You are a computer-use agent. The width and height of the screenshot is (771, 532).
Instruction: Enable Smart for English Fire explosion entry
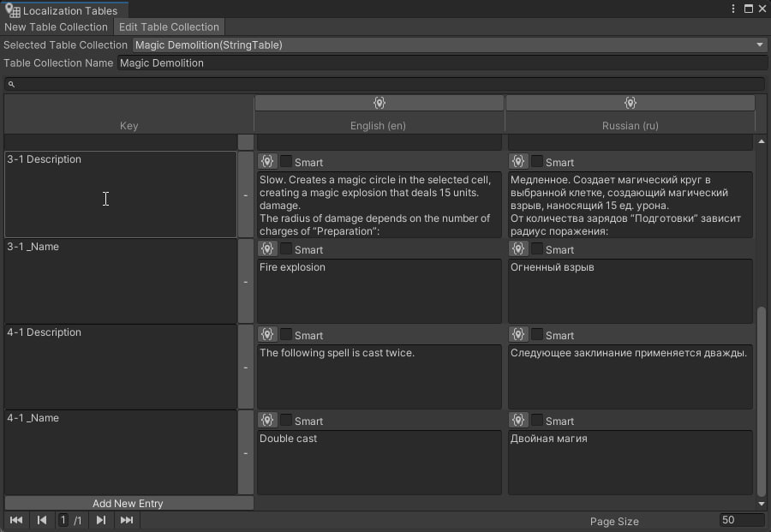(285, 248)
